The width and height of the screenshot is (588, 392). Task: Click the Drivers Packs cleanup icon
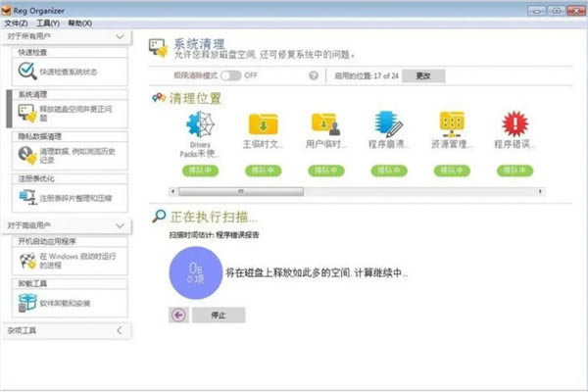point(201,124)
